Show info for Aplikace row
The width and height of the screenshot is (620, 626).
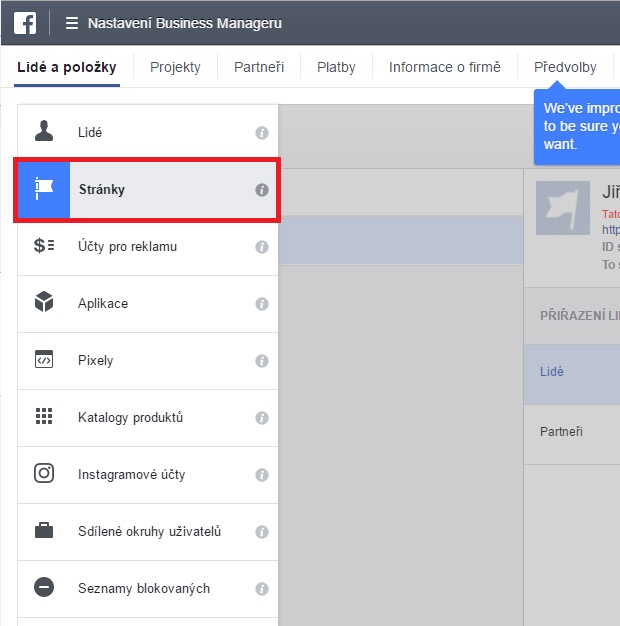[262, 304]
